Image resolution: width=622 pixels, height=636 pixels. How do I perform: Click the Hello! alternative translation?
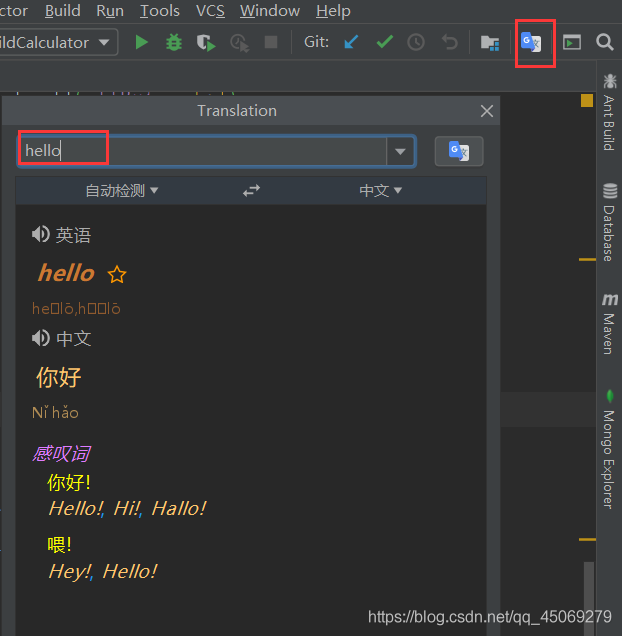[75, 508]
